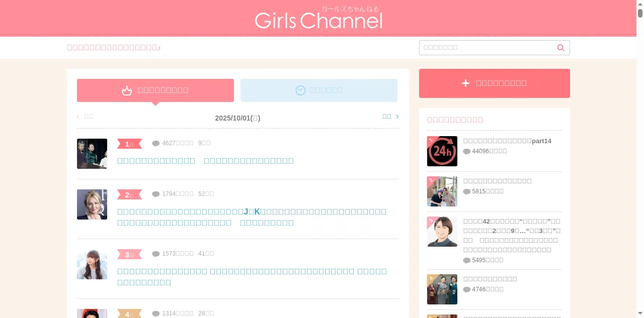Switch to the clock latest tab
The height and width of the screenshot is (318, 644).
(319, 90)
